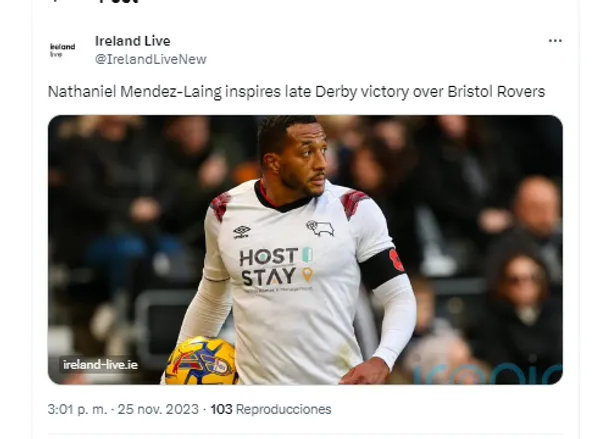Viewport: 601px width, 439px height.
Task: Click the 3:01 p. m. post timestamp
Action: 78,409
